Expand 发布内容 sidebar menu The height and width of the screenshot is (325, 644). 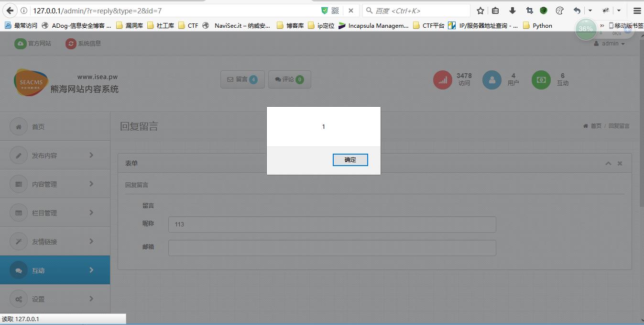coord(55,155)
